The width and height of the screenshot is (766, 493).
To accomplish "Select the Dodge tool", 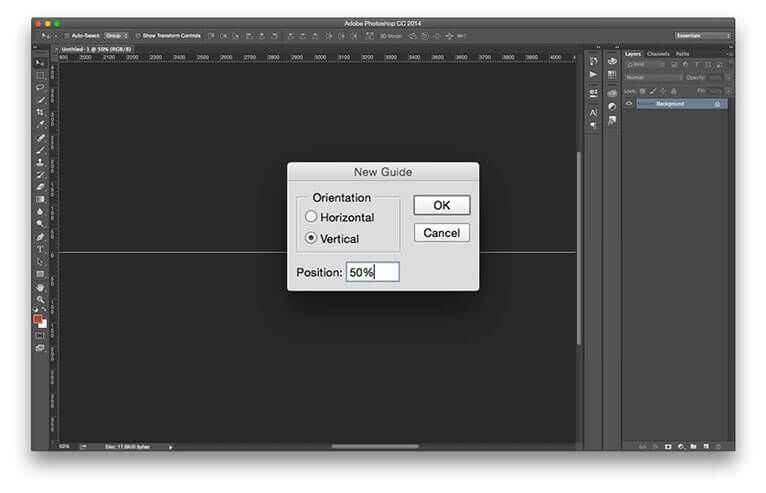I will click(x=40, y=224).
